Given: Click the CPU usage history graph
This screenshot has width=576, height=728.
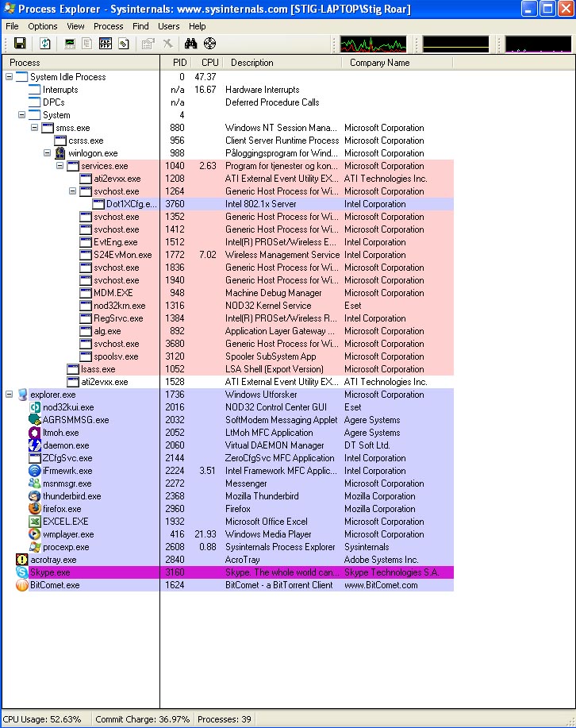Looking at the screenshot, I should [x=373, y=44].
